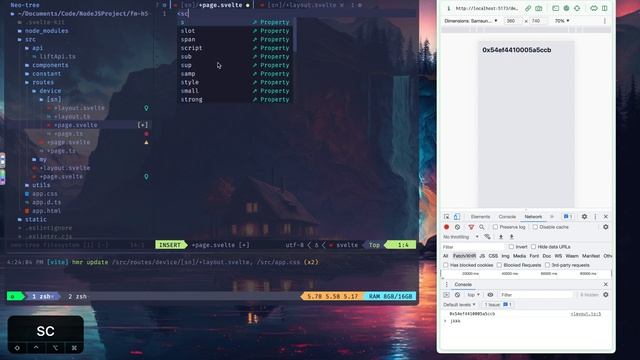Click the site info icon left of the URL
This screenshot has width=640, height=360.
449,8
